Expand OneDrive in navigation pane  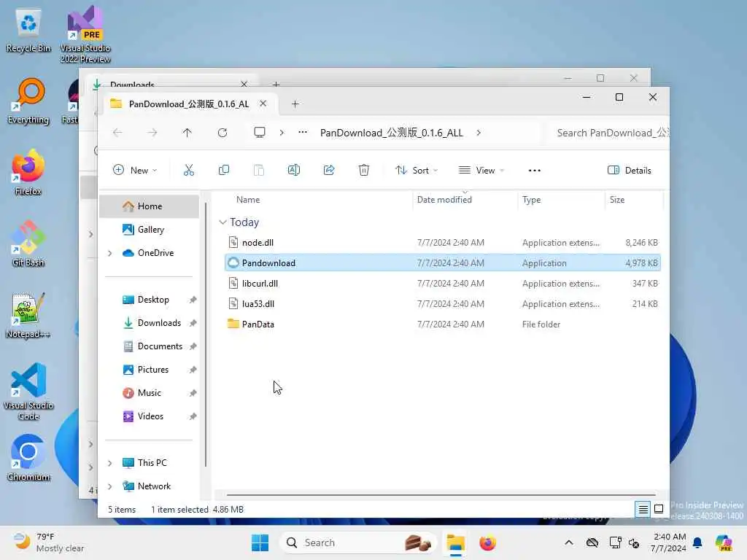tap(110, 253)
